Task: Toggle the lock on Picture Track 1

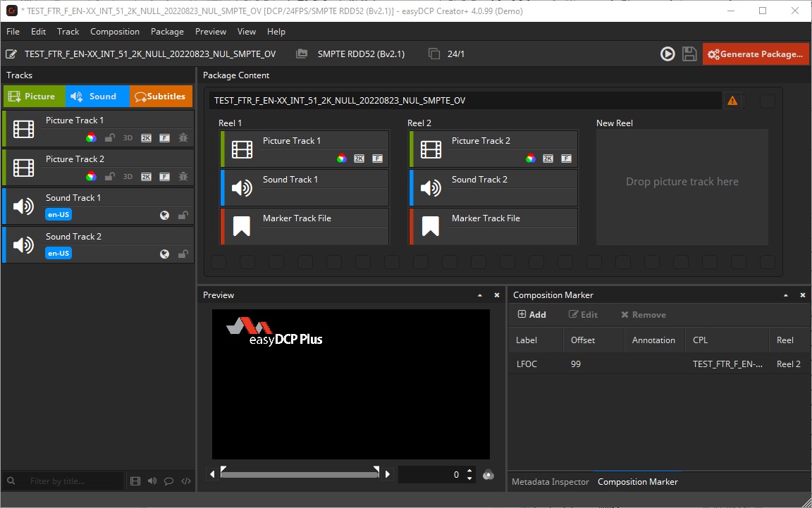Action: 111,138
